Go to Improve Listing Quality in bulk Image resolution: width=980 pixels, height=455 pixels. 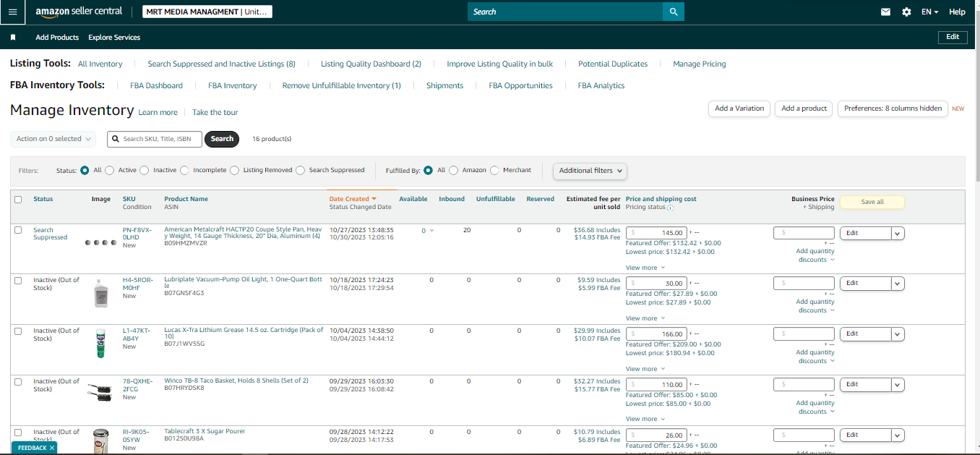click(499, 64)
